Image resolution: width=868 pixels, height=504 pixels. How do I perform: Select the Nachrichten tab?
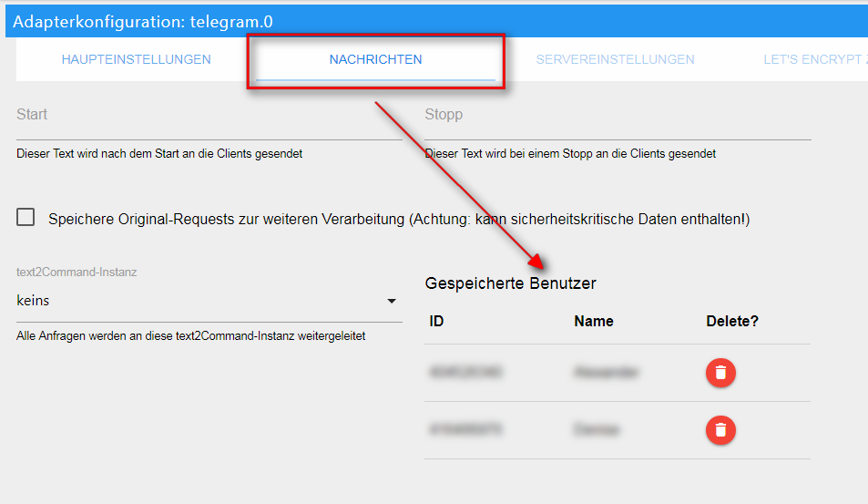tap(376, 59)
